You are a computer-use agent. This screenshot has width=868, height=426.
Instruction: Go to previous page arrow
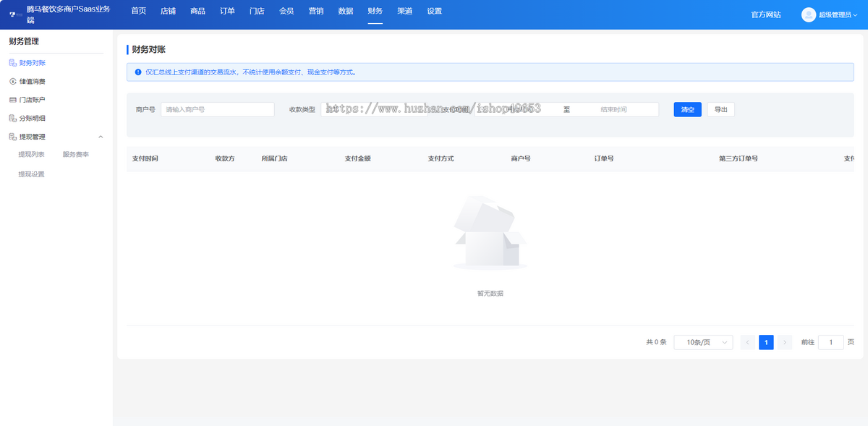[x=748, y=342]
